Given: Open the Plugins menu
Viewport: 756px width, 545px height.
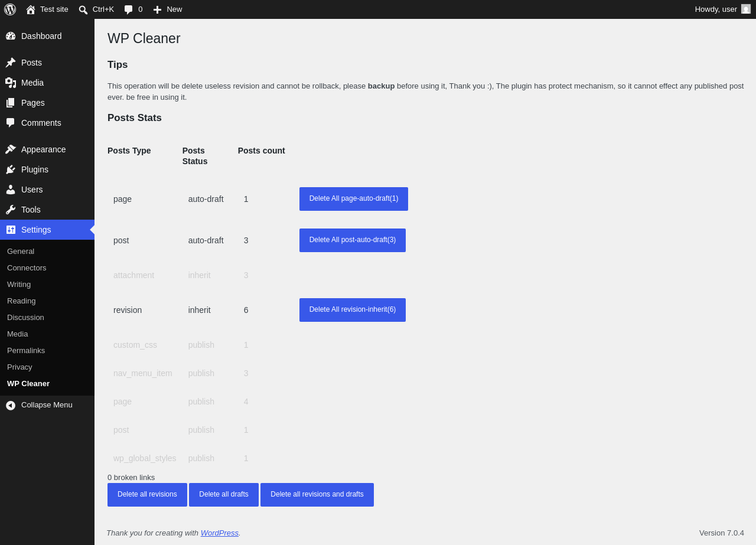Looking at the screenshot, I should [47, 169].
